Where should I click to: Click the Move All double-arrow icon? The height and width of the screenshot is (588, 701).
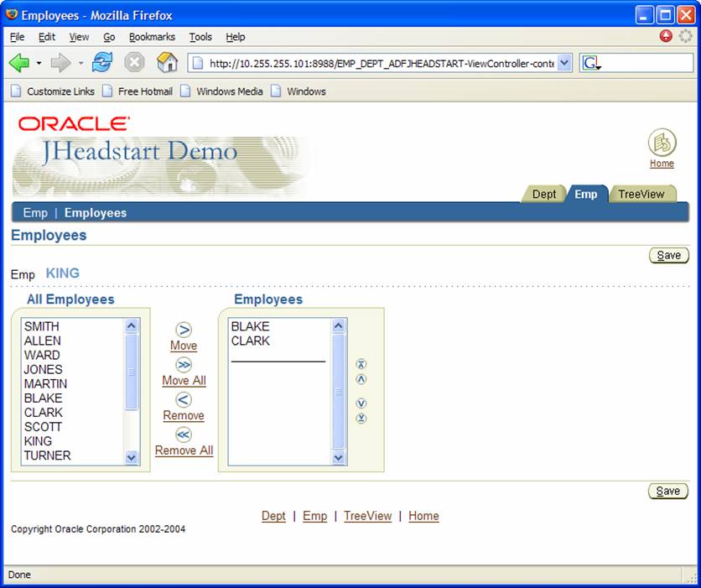tap(184, 365)
